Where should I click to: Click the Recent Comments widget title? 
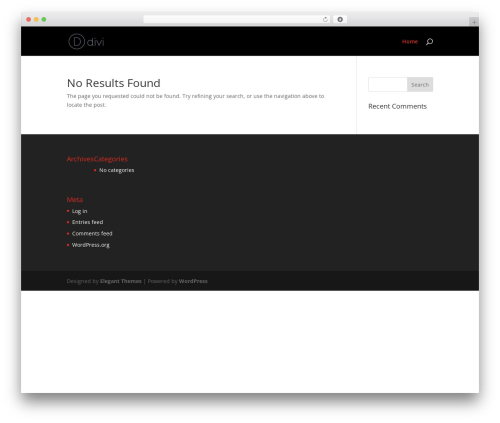397,106
